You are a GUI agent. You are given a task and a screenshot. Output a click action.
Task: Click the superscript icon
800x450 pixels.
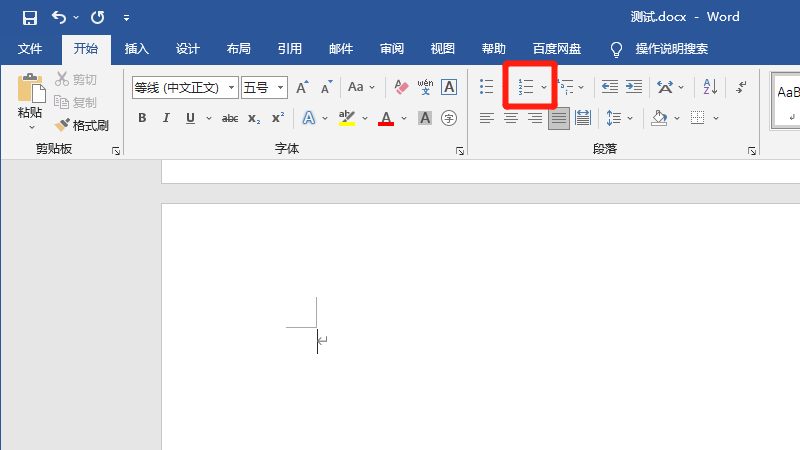278,118
